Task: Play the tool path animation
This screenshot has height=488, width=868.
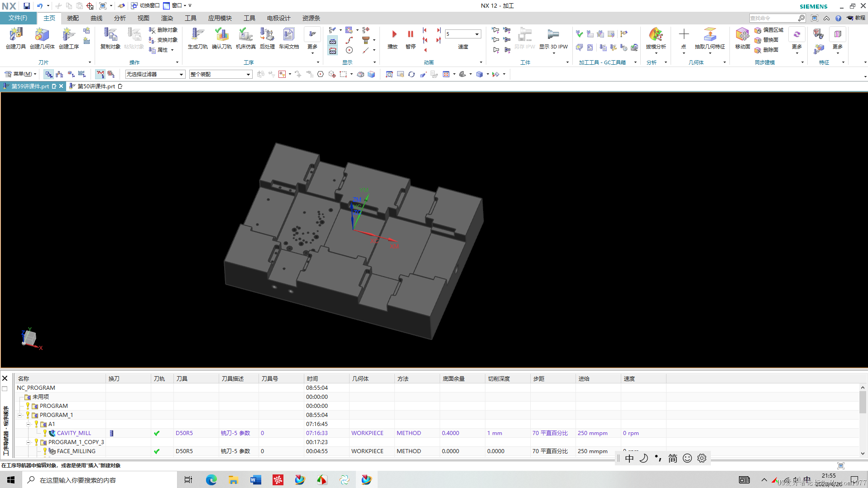Action: point(393,38)
